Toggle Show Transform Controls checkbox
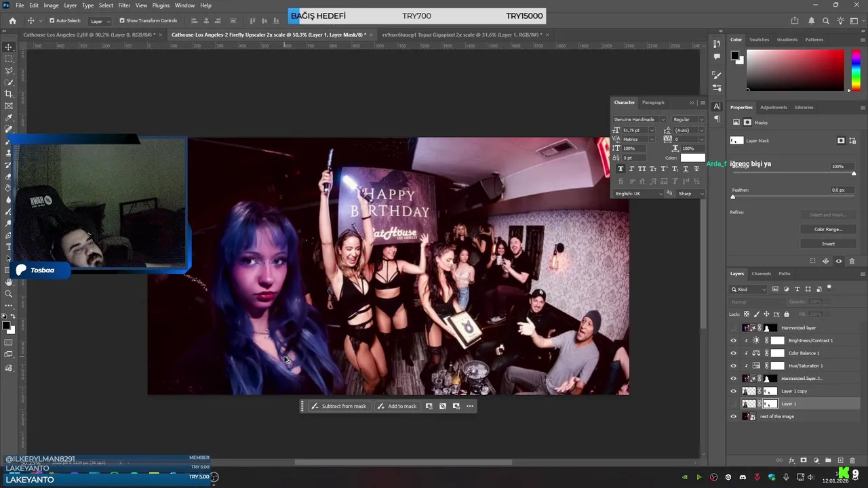The width and height of the screenshot is (868, 488). [x=122, y=21]
